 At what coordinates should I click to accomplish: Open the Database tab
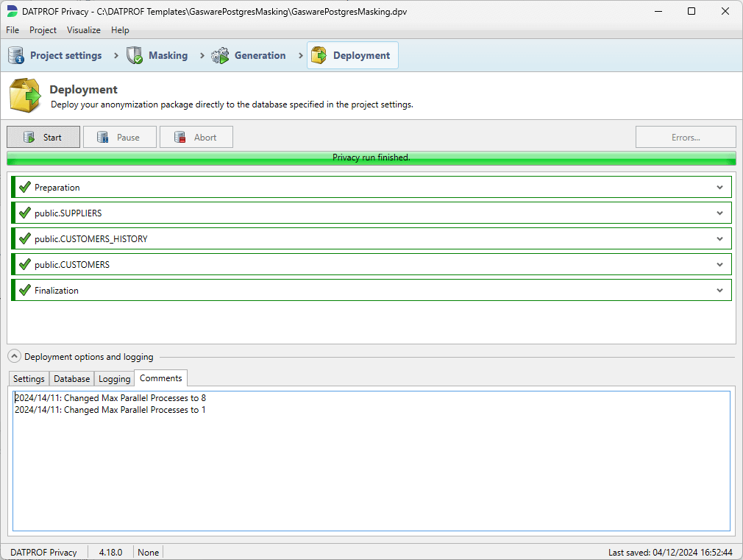[x=71, y=378]
